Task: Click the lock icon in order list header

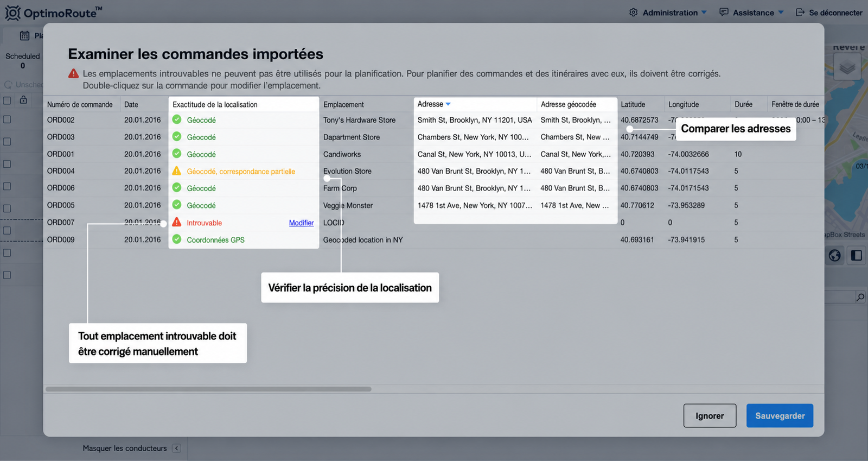Action: tap(23, 100)
